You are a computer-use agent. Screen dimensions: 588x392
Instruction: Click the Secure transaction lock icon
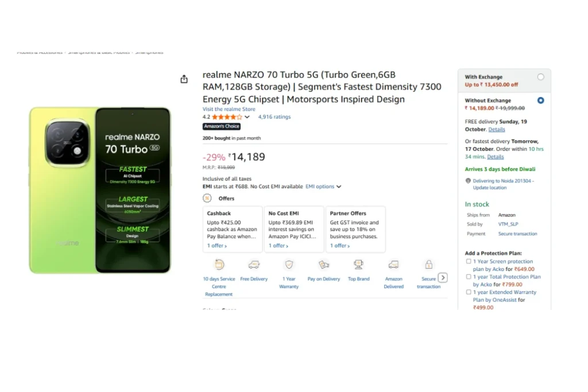point(428,265)
